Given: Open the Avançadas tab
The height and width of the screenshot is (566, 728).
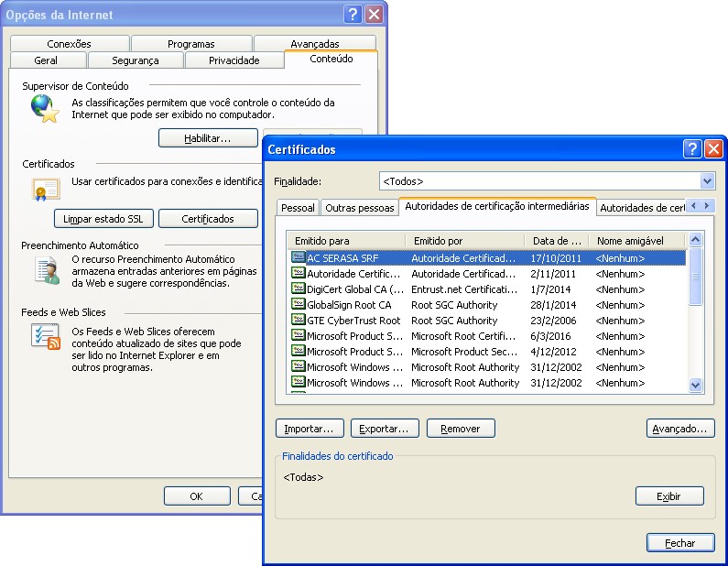Looking at the screenshot, I should pos(315,44).
